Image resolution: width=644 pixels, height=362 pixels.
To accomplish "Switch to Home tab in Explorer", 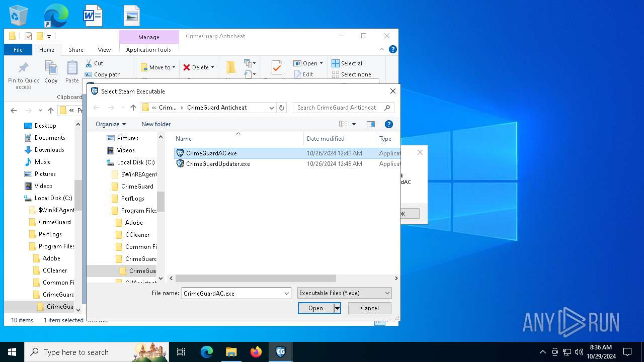I will tap(47, 49).
